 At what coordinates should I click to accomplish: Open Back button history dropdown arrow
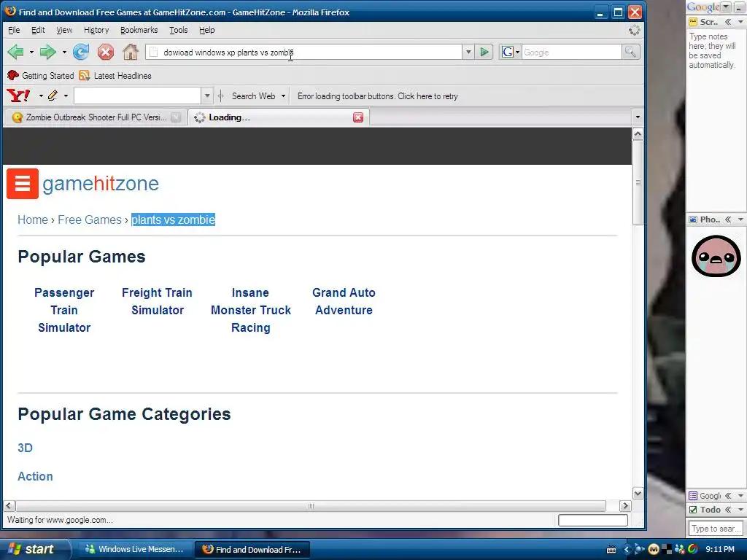coord(31,52)
